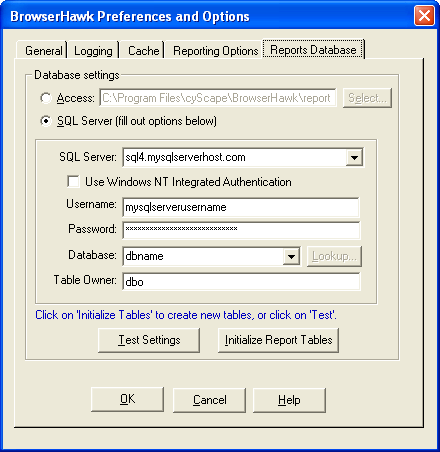Expand the Database dropdown arrow
Viewport: 440px width, 452px height.
(291, 256)
